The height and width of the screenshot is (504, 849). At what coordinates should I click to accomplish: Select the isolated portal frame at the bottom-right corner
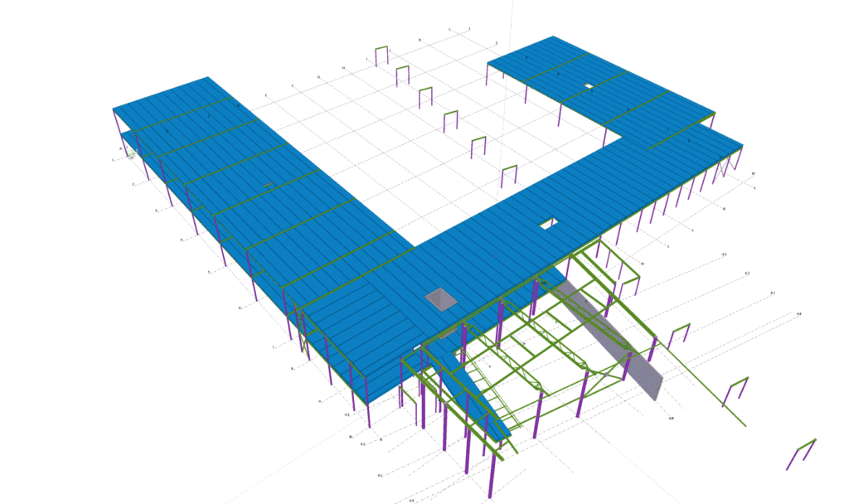pos(802,453)
